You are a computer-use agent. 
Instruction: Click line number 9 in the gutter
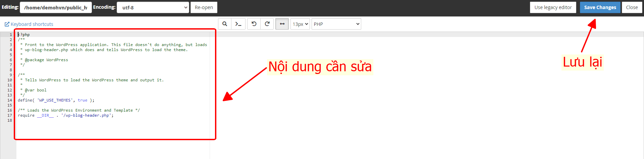point(11,75)
